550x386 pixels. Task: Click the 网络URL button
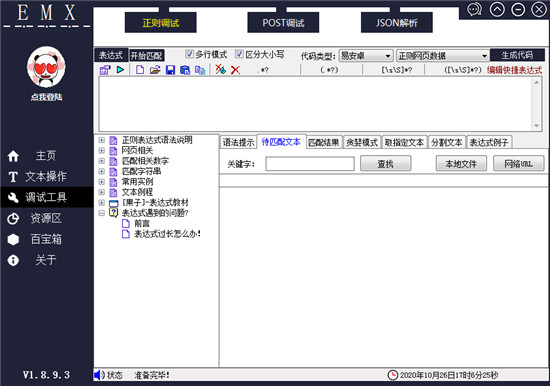518,164
